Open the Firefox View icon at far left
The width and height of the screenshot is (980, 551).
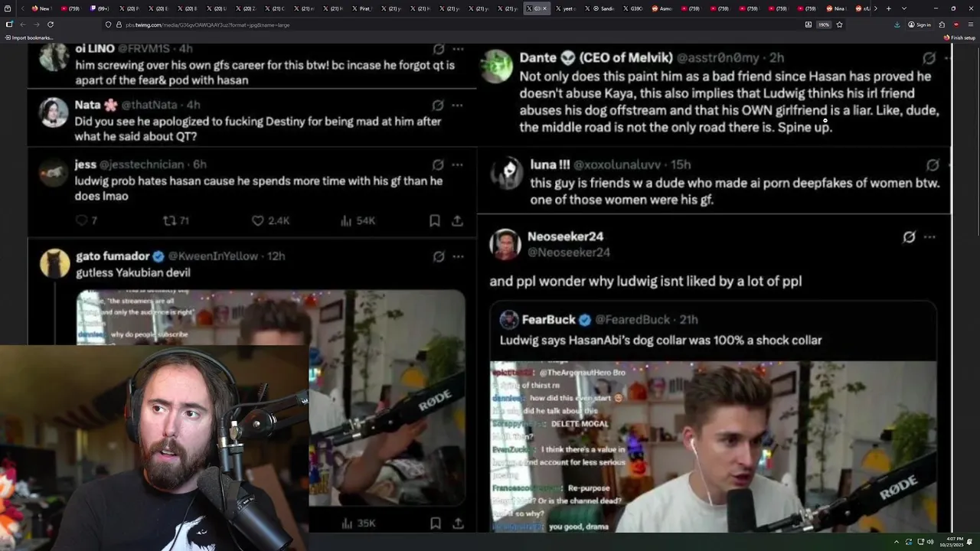pyautogui.click(x=8, y=8)
